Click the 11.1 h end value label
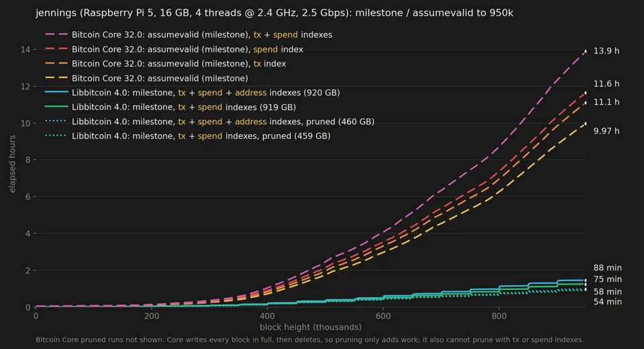644x349 pixels. (x=606, y=102)
